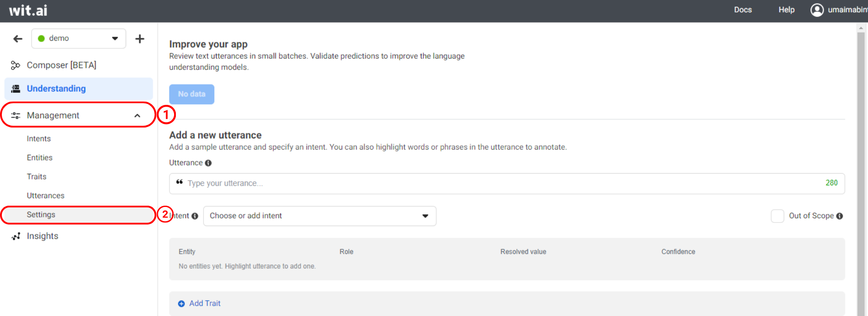Image resolution: width=868 pixels, height=316 pixels.
Task: Click the plus icon to add app
Action: tap(140, 39)
